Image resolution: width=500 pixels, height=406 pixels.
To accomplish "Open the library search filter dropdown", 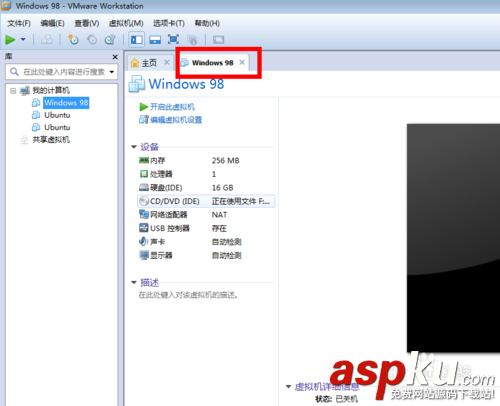I will [112, 72].
